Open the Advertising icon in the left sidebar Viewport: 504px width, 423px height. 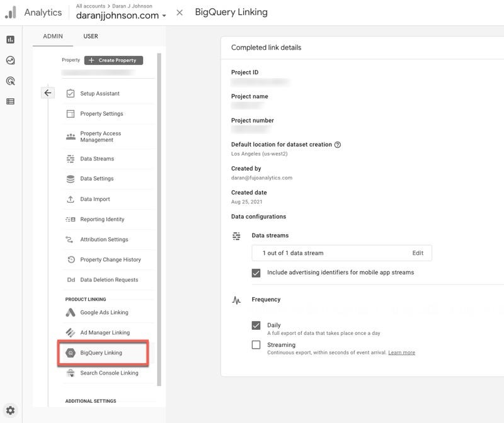tap(9, 82)
